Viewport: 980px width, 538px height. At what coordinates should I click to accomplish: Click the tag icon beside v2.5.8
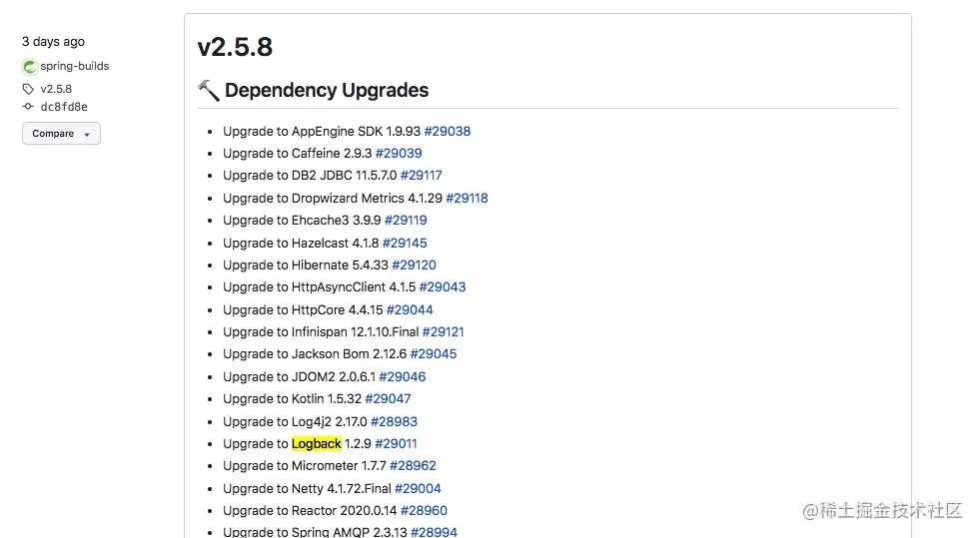click(28, 89)
